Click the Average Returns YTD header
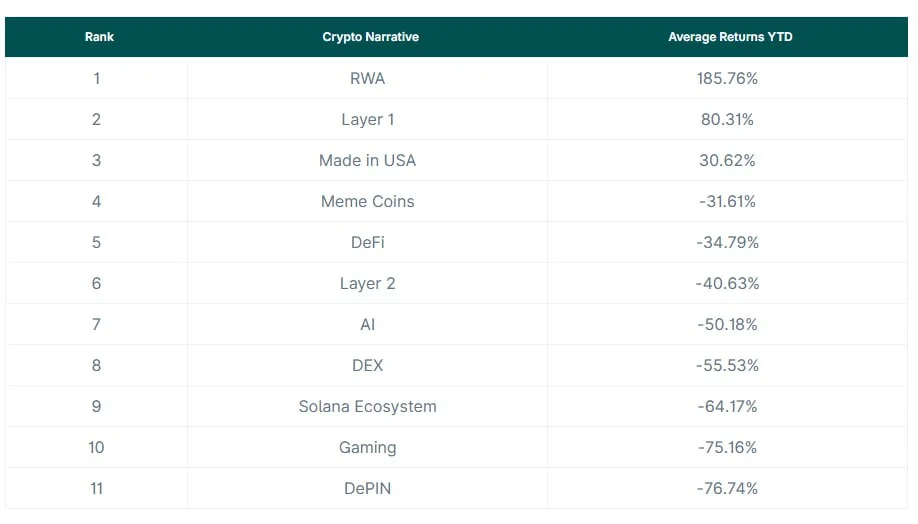918x524 pixels. click(x=730, y=37)
